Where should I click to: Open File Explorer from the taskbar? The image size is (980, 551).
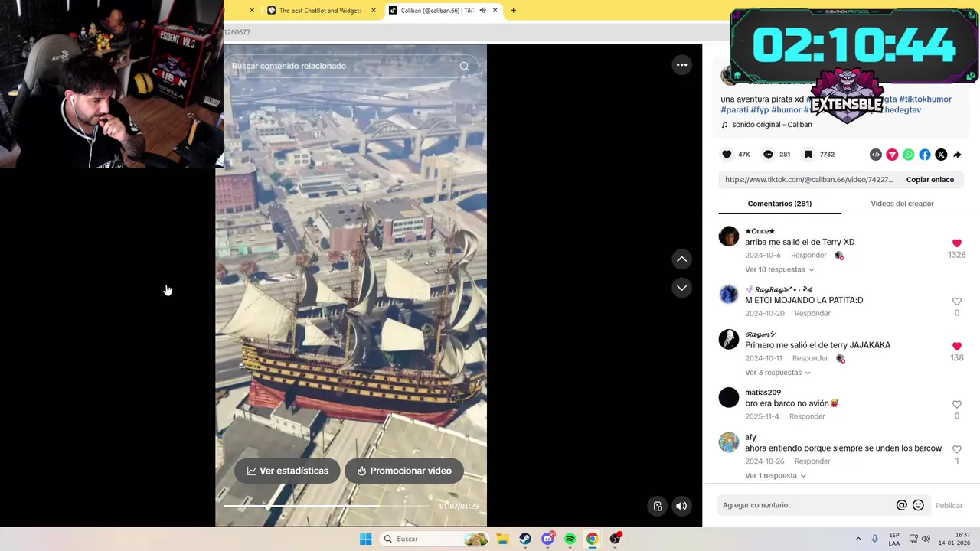point(502,539)
